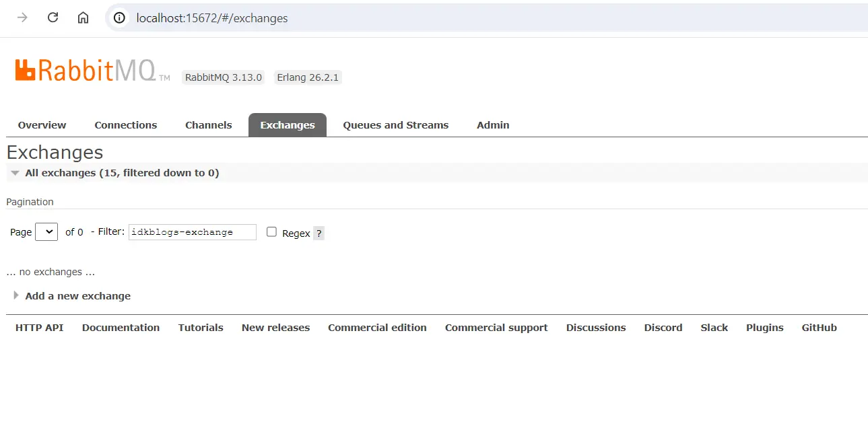Open the Discussions link
This screenshot has width=868, height=434.
coord(596,328)
